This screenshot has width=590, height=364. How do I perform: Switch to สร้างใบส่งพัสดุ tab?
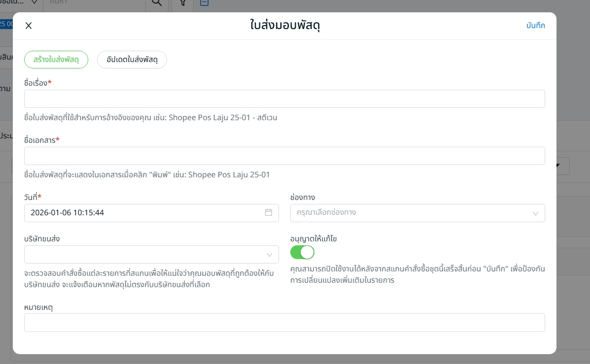[56, 59]
